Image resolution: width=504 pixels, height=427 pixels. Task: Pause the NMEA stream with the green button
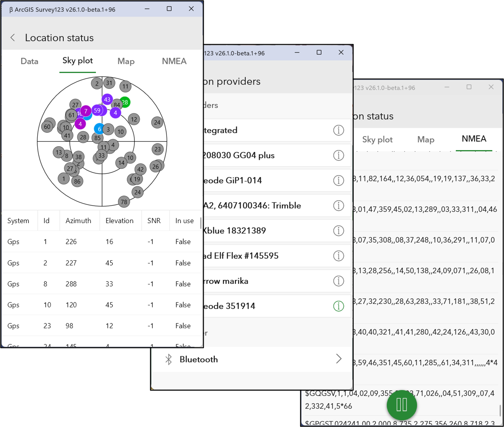click(x=402, y=405)
